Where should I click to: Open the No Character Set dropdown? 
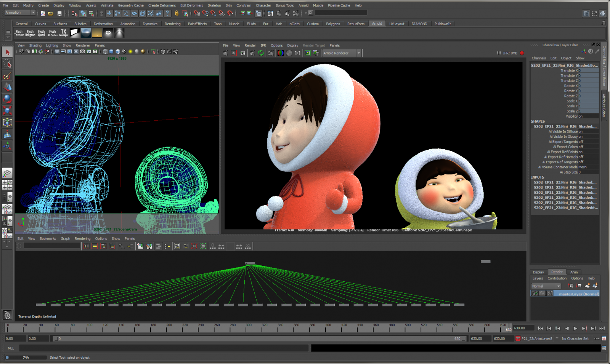click(577, 338)
